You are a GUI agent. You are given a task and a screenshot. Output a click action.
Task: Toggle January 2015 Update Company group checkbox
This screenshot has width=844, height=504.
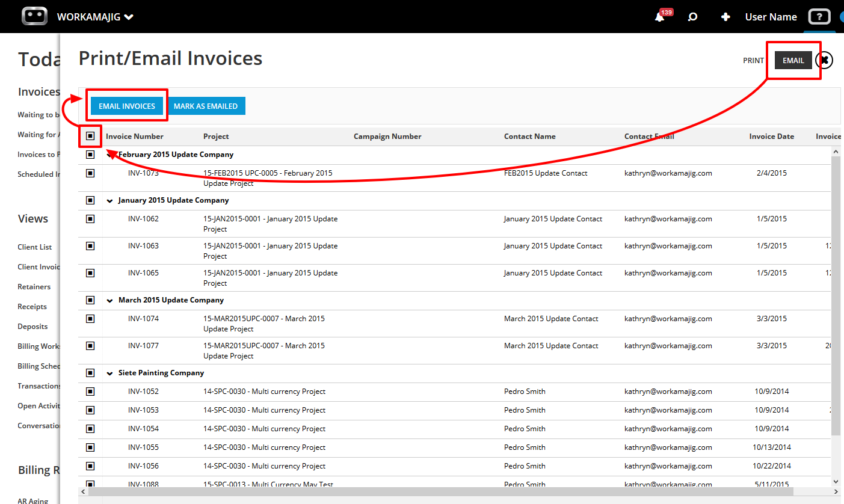90,200
